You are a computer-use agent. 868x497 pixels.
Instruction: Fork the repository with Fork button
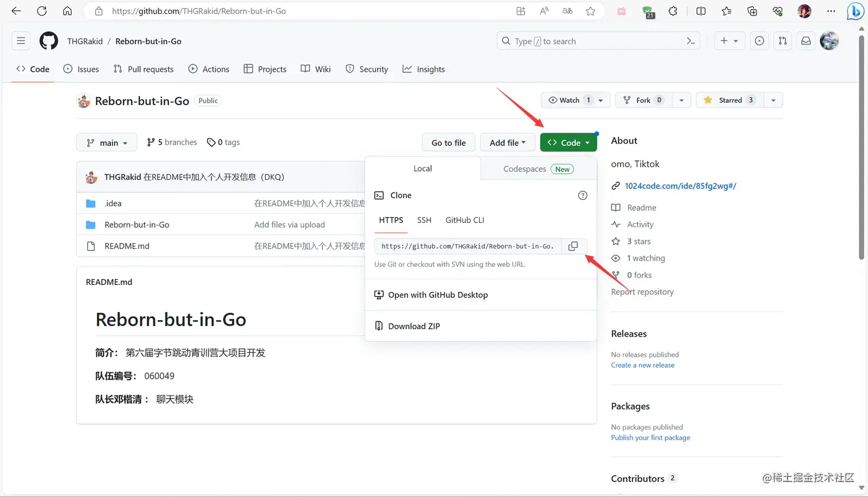(644, 100)
